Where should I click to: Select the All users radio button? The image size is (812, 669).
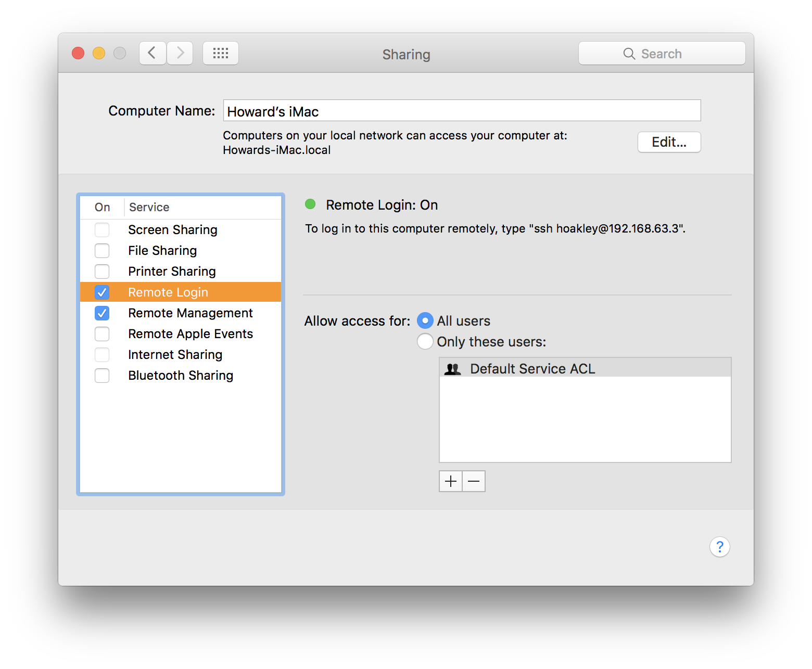425,320
